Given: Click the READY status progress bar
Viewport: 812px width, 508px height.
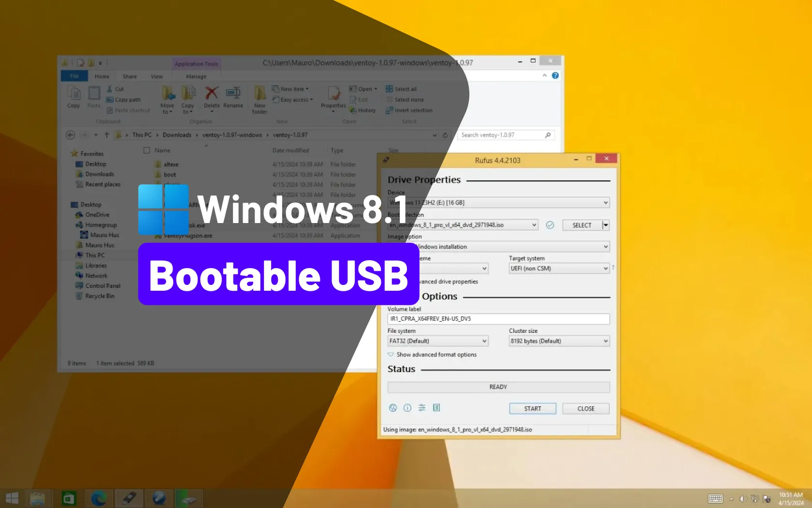Looking at the screenshot, I should 498,387.
